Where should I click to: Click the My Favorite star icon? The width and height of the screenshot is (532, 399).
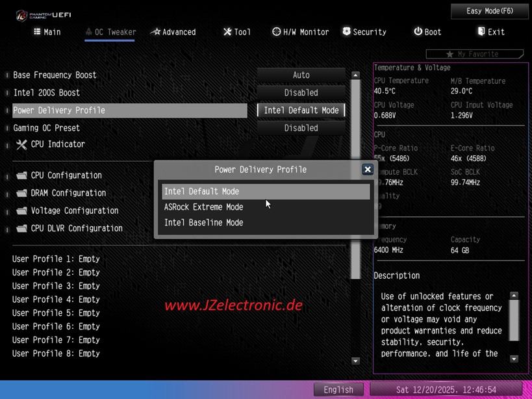pyautogui.click(x=450, y=55)
